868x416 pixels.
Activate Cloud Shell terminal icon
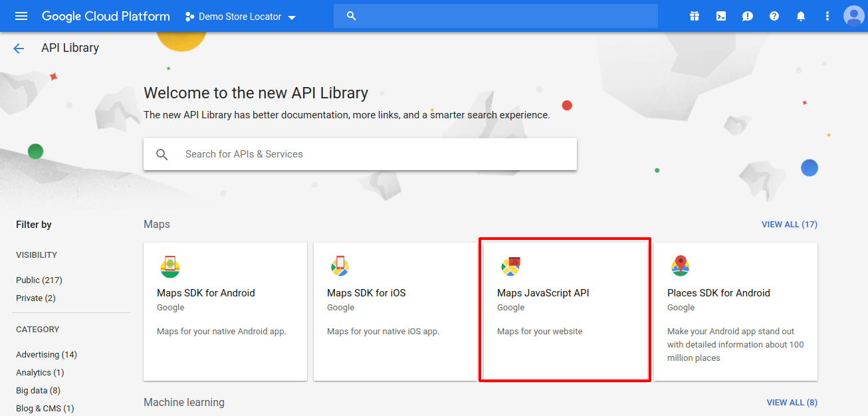[x=721, y=16]
